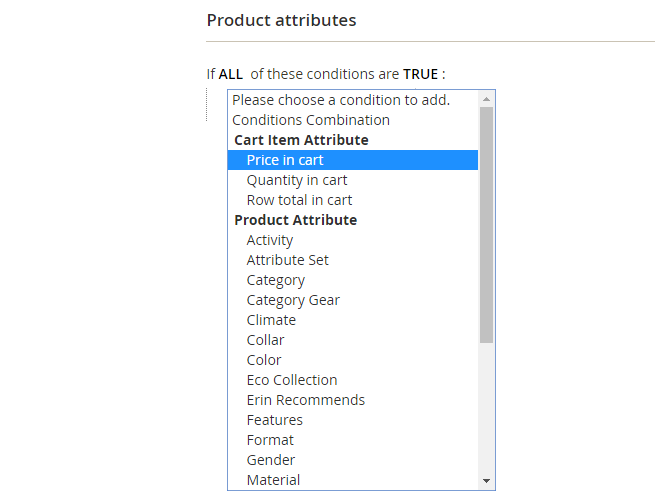
Task: Select 'Eco Collection' attribute
Action: pyautogui.click(x=292, y=380)
